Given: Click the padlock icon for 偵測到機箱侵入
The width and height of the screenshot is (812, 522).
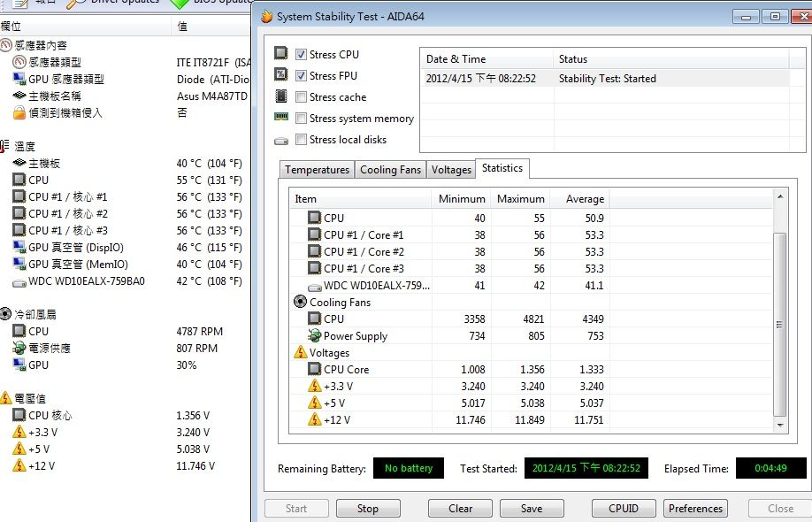Looking at the screenshot, I should pos(19,112).
